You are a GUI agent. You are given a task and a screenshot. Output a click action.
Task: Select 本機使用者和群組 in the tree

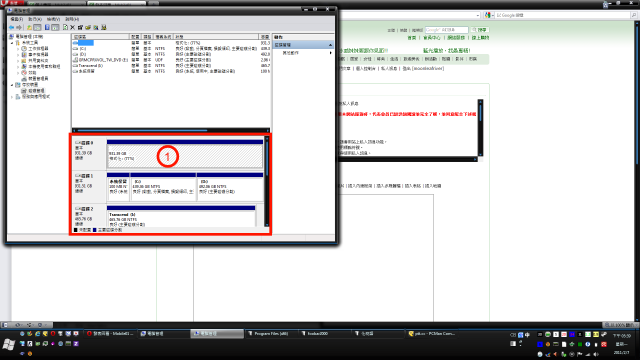(44, 66)
